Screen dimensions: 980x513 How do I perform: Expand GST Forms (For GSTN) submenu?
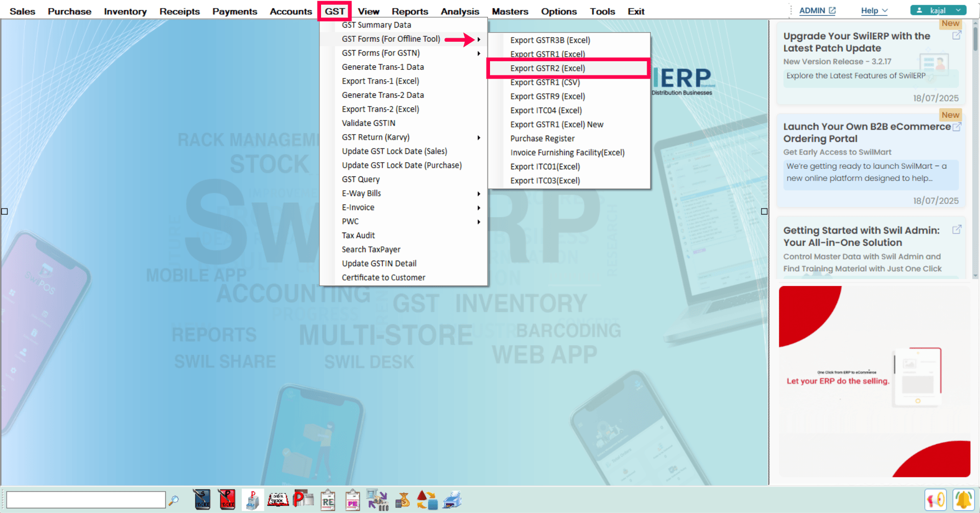point(403,53)
